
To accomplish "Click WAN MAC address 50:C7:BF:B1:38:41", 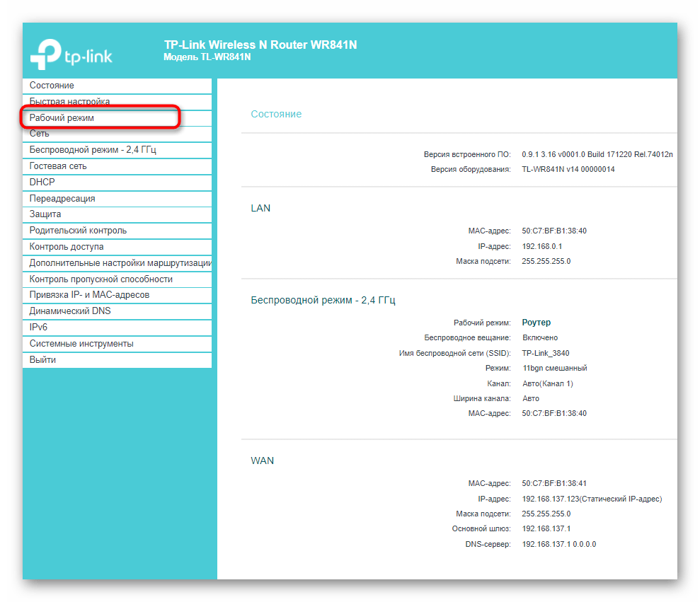I will click(x=554, y=484).
